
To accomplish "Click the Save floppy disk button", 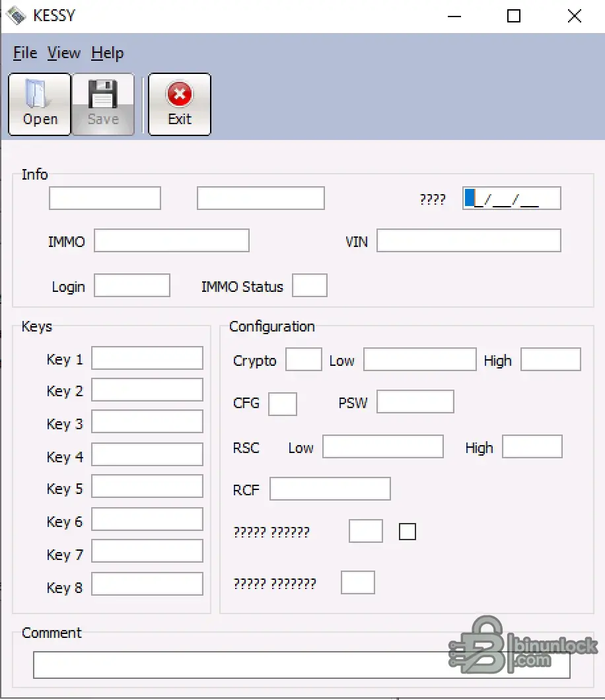I will pos(103,104).
